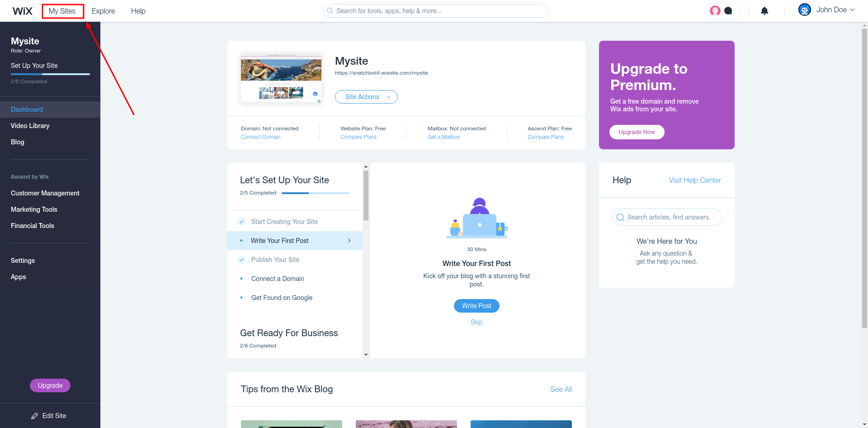
Task: Click the Skip link
Action: (476, 322)
